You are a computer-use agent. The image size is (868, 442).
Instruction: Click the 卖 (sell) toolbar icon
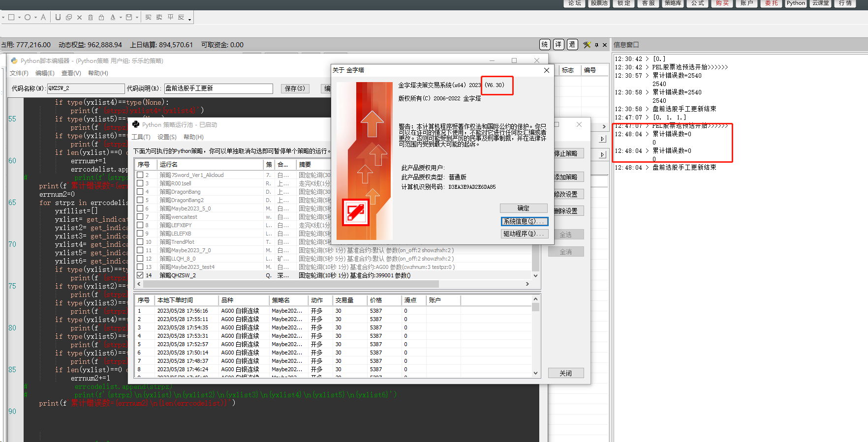click(159, 17)
